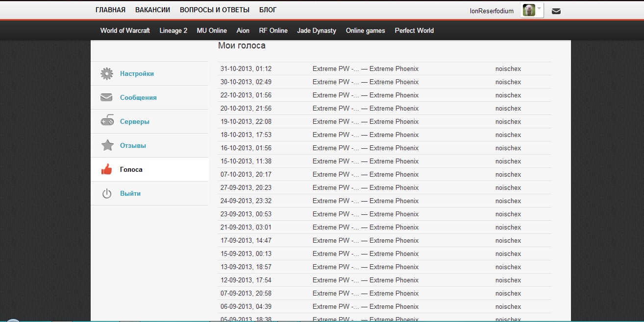Screen dimensions: 644x322
Task: Click date 12-09-2013, 17:54
Action: click(246, 280)
